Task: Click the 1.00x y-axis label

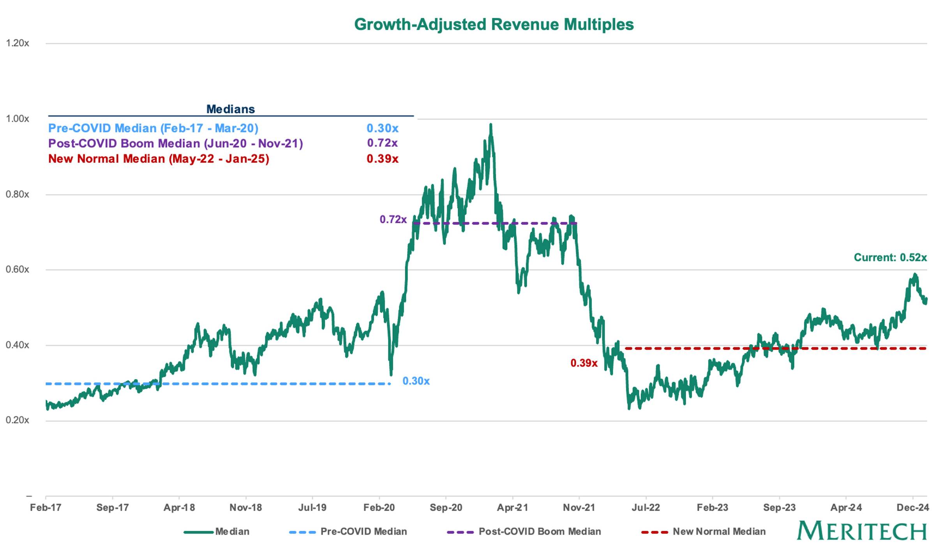Action: 18,119
